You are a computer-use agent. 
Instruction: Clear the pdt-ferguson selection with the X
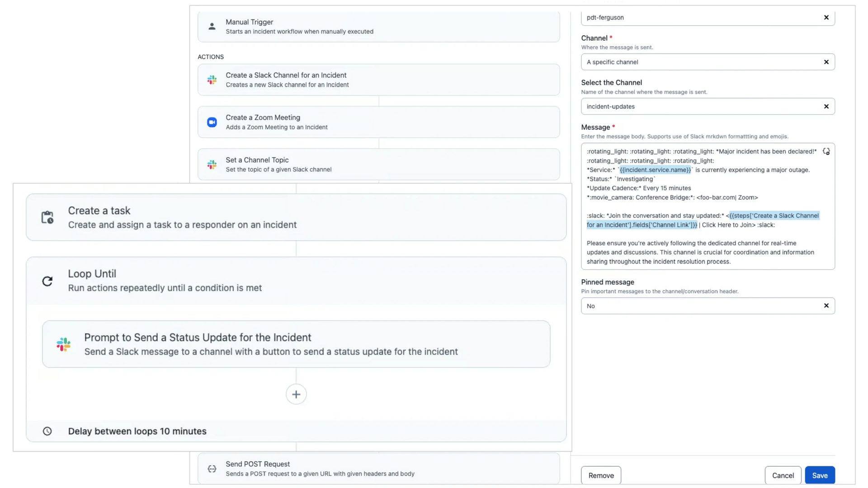(826, 18)
